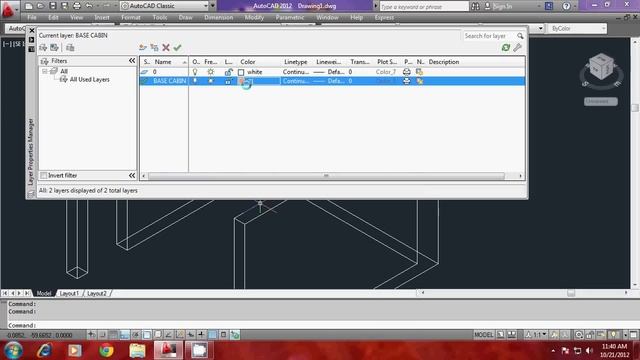Click the Plot printer icon in quick access
The height and width of the screenshot is (360, 640).
coord(77,6)
